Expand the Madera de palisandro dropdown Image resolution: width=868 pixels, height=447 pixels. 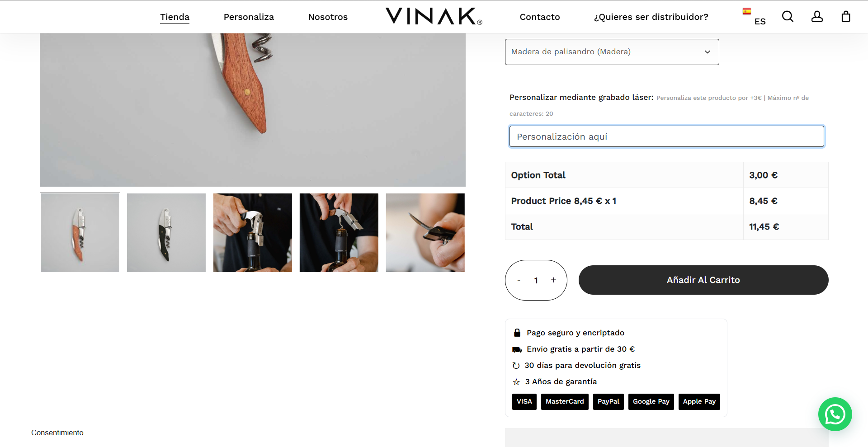tap(612, 52)
